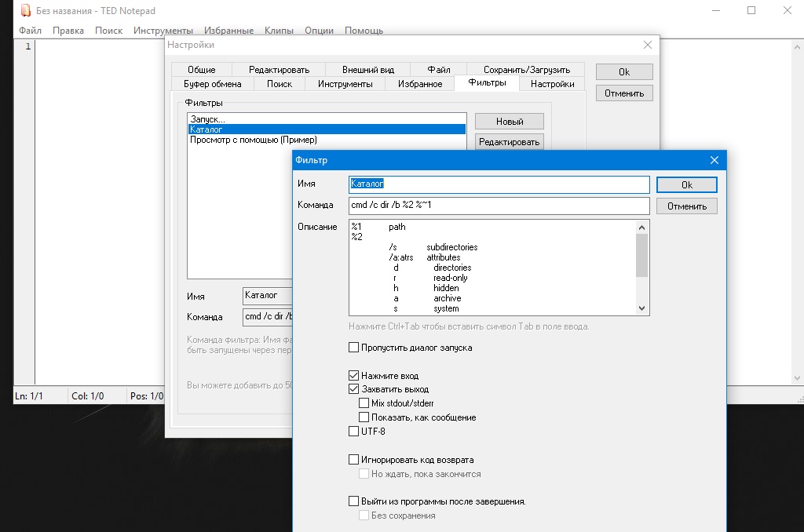Switch to the Инструменты settings tab
The width and height of the screenshot is (804, 532).
[345, 84]
